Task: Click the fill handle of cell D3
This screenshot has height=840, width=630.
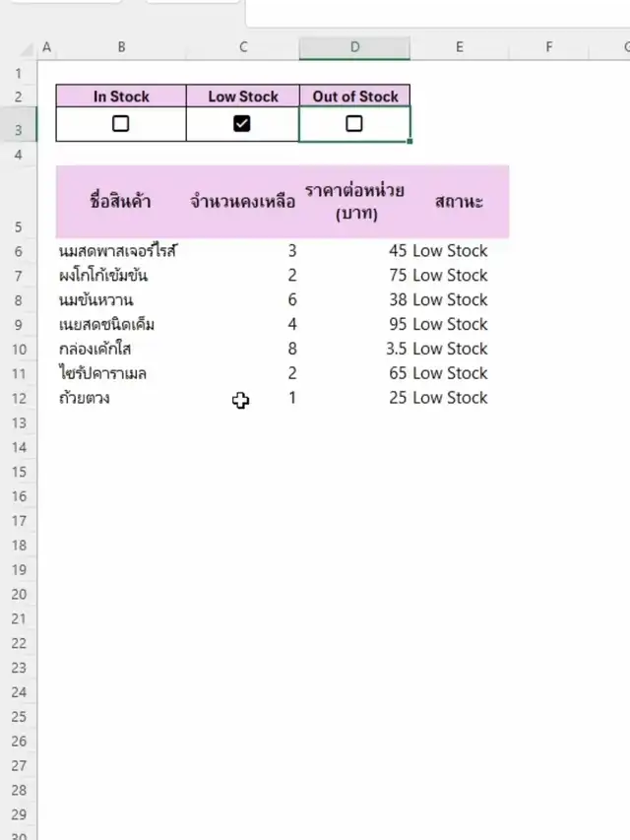Action: click(409, 142)
